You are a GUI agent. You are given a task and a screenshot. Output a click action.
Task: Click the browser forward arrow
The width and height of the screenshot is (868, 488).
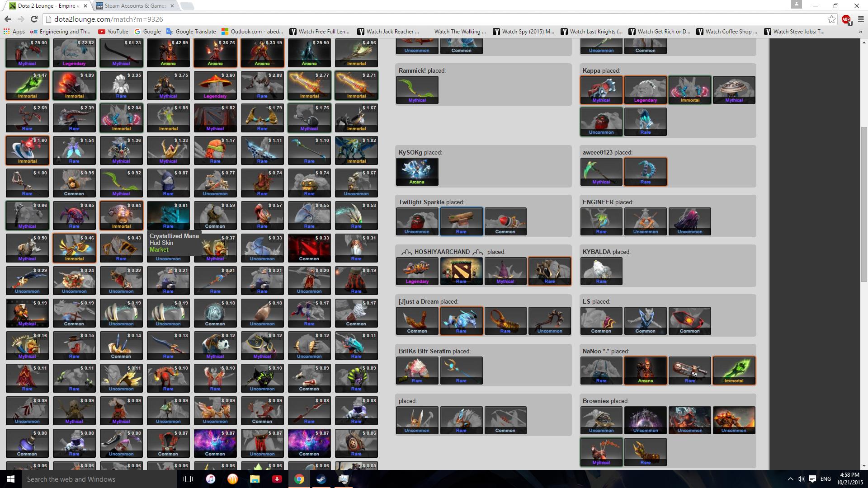coord(21,19)
